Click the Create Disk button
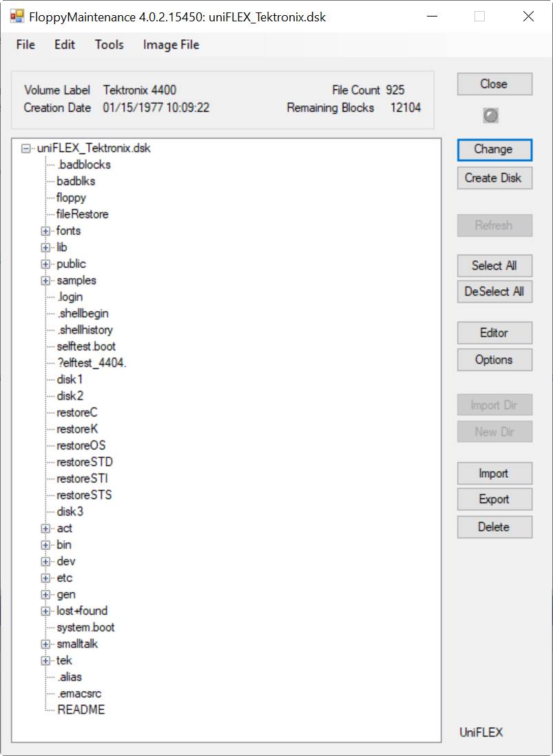The height and width of the screenshot is (756, 553). [494, 178]
